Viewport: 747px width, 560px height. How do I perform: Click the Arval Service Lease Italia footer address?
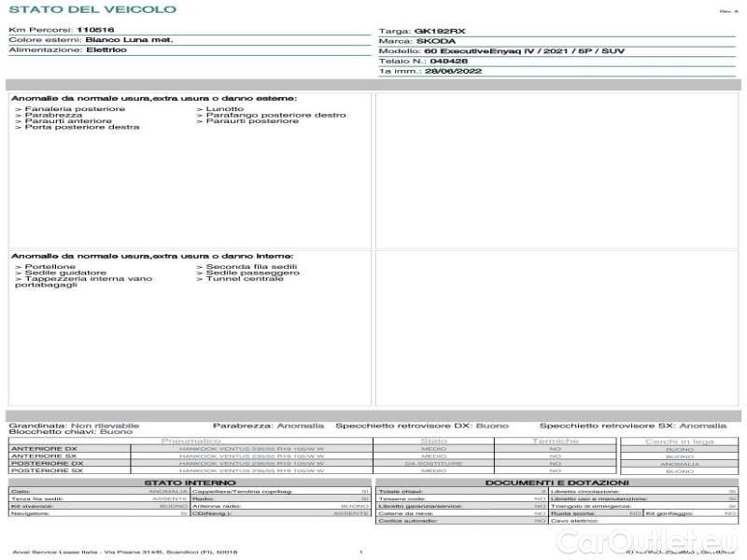[125, 552]
